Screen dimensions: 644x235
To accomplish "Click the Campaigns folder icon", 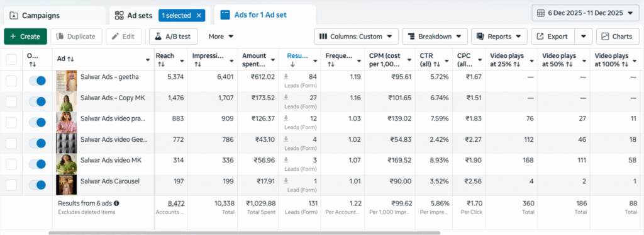I will 14,16.
